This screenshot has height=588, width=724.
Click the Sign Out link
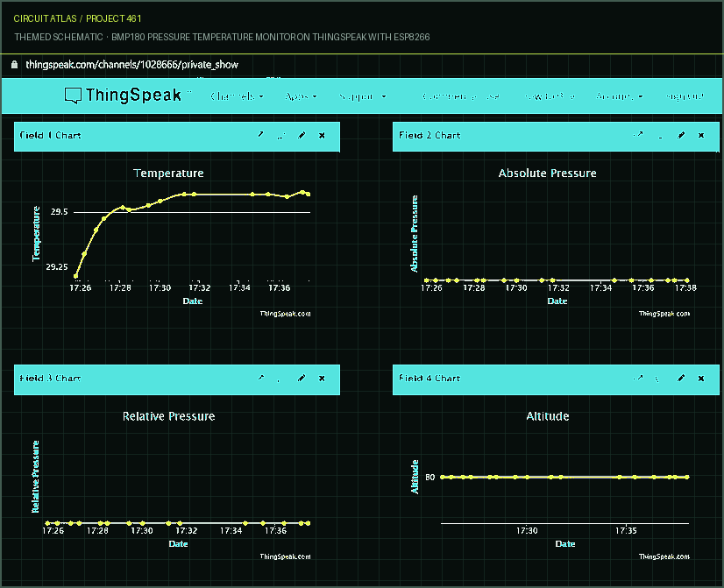[x=685, y=96]
